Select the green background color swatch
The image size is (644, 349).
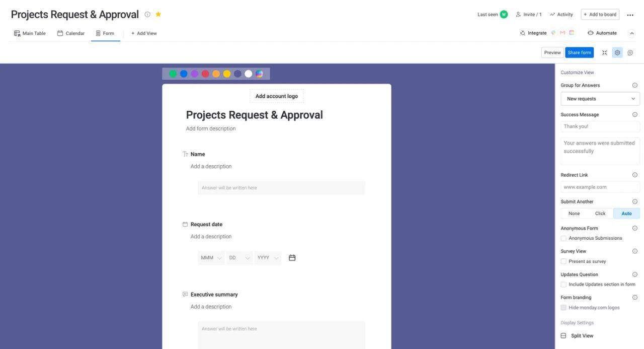click(x=173, y=74)
